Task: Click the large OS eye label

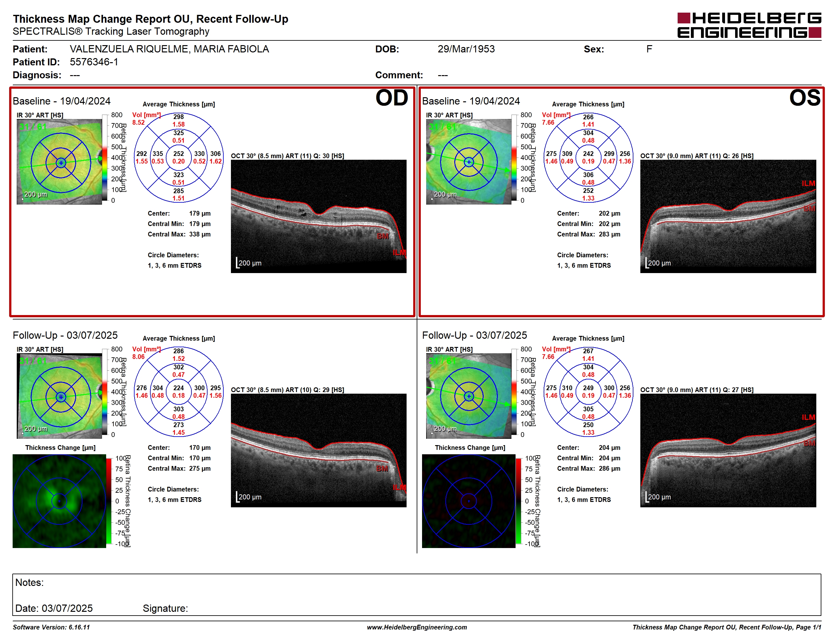Action: click(805, 98)
